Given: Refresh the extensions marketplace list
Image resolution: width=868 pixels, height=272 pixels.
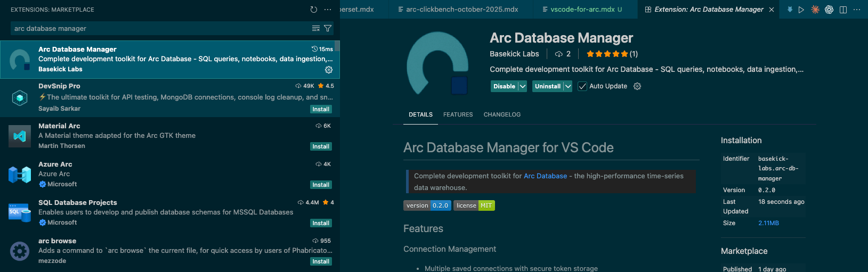Looking at the screenshot, I should coord(313,10).
